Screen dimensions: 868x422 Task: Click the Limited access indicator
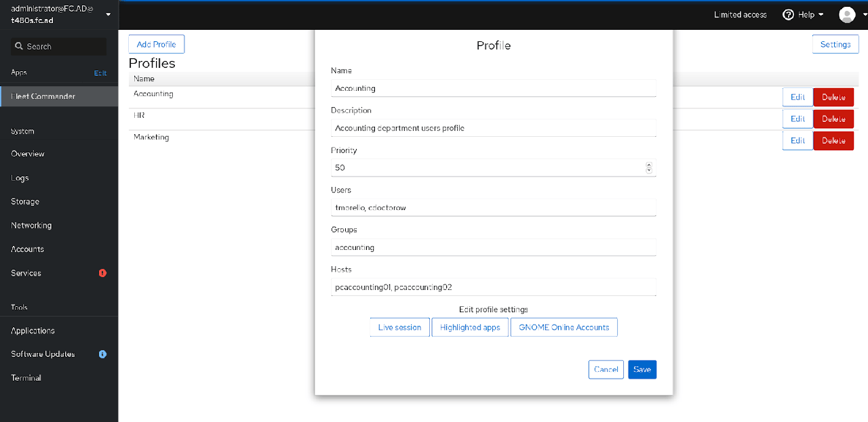tap(740, 14)
